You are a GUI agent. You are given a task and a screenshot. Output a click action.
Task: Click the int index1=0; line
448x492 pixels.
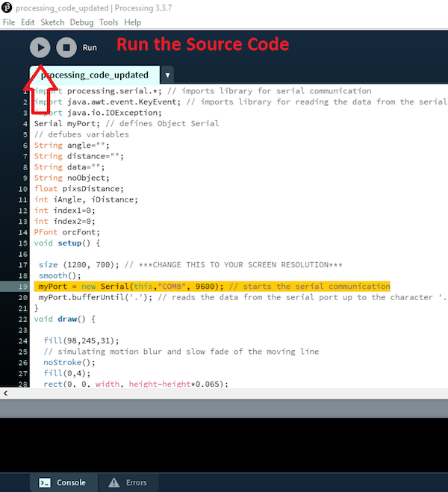click(x=64, y=211)
